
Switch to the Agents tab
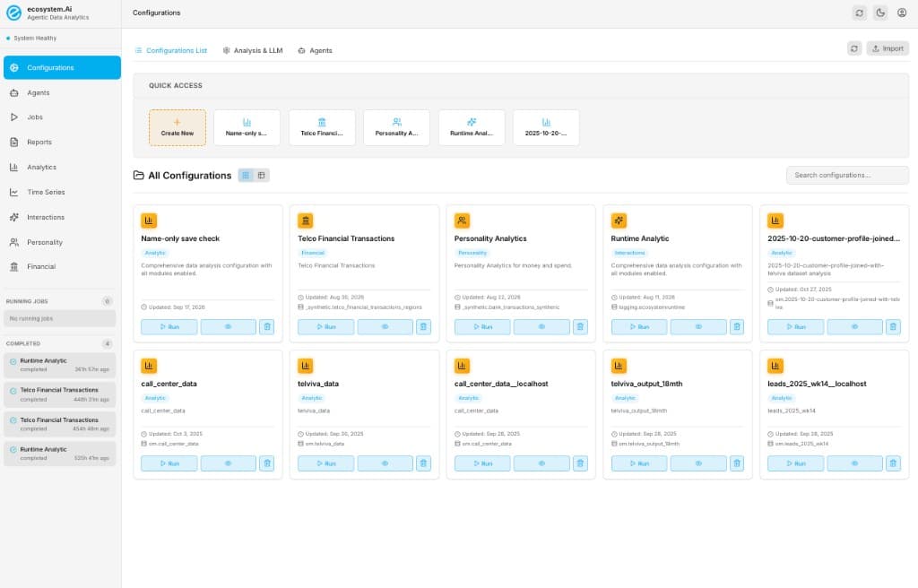click(315, 50)
